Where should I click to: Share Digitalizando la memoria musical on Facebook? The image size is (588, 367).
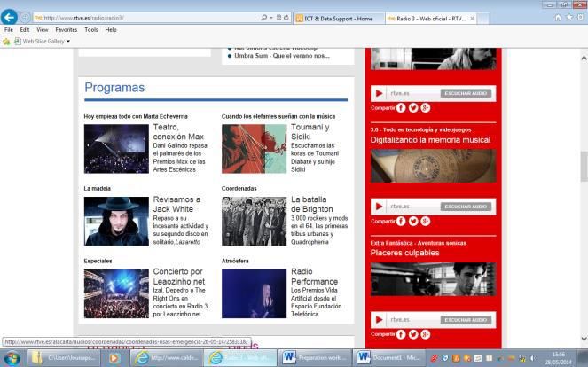(x=401, y=221)
